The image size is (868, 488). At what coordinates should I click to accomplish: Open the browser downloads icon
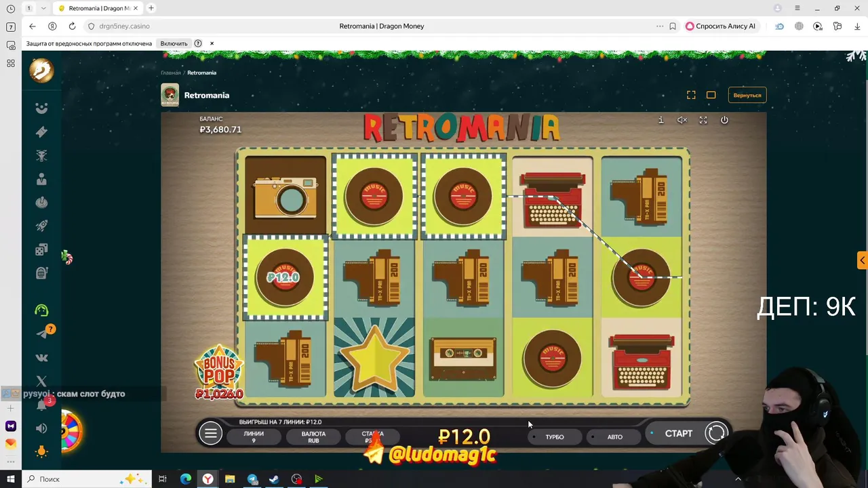857,26
